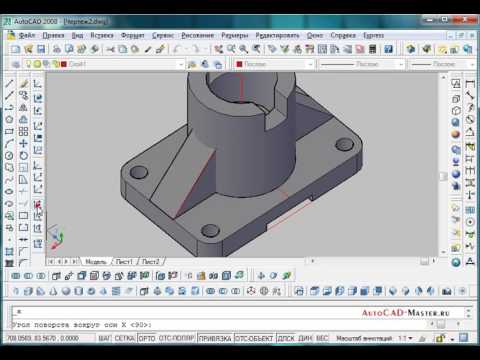Screen dimensions: 480x360
Task: Click the Cylinder solid icon
Action: 79,291
